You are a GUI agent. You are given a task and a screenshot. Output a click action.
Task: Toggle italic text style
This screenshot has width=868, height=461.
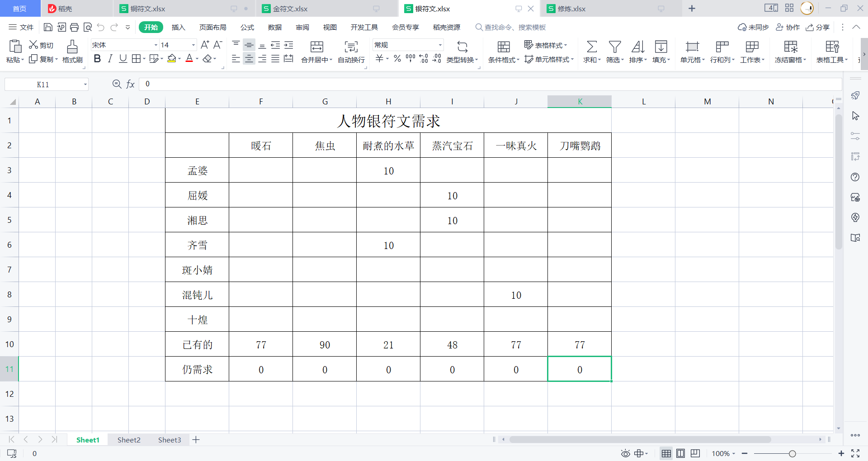pyautogui.click(x=110, y=59)
